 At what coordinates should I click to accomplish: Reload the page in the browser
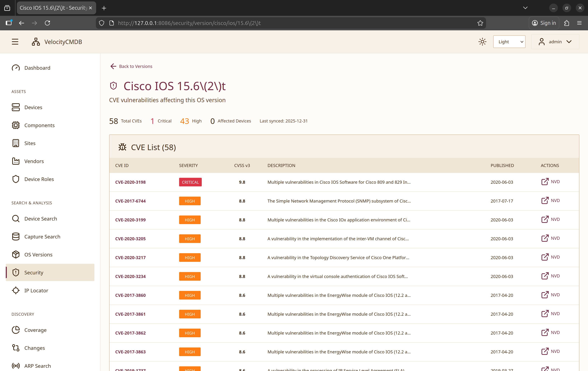click(47, 23)
